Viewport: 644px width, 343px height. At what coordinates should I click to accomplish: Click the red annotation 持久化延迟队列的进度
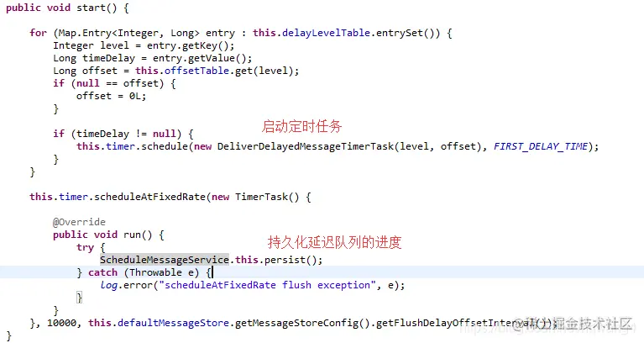coord(335,242)
